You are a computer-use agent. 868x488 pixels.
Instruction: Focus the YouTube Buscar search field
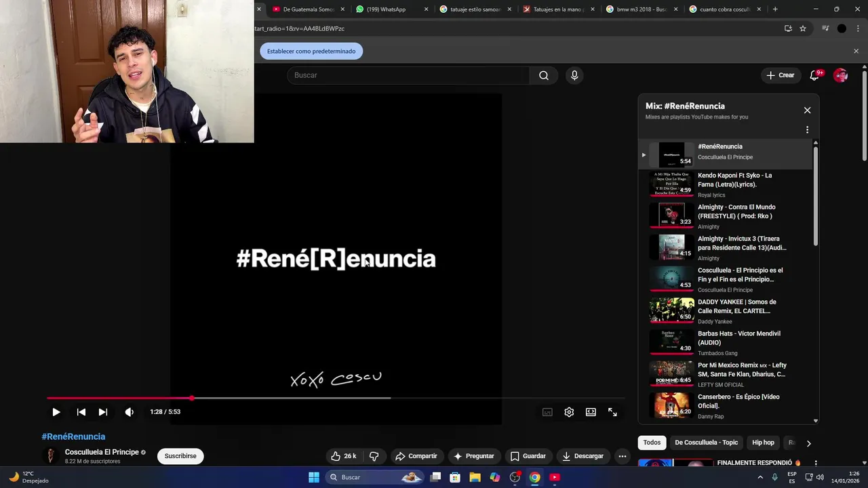click(408, 75)
